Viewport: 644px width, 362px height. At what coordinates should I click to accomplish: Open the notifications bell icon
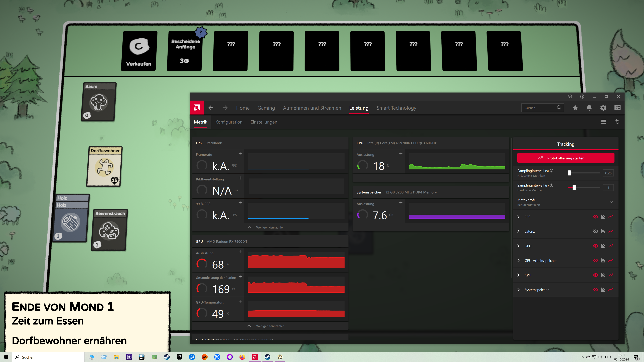589,108
